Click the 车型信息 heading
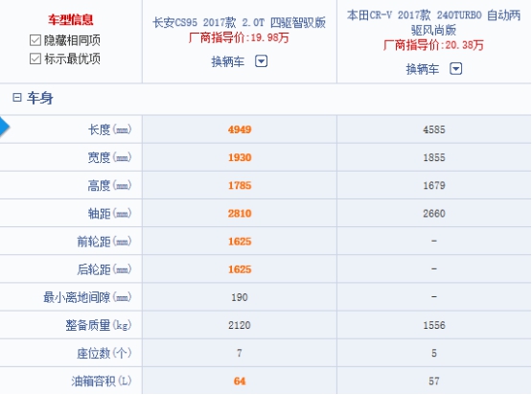This screenshot has width=532, height=395. click(71, 20)
